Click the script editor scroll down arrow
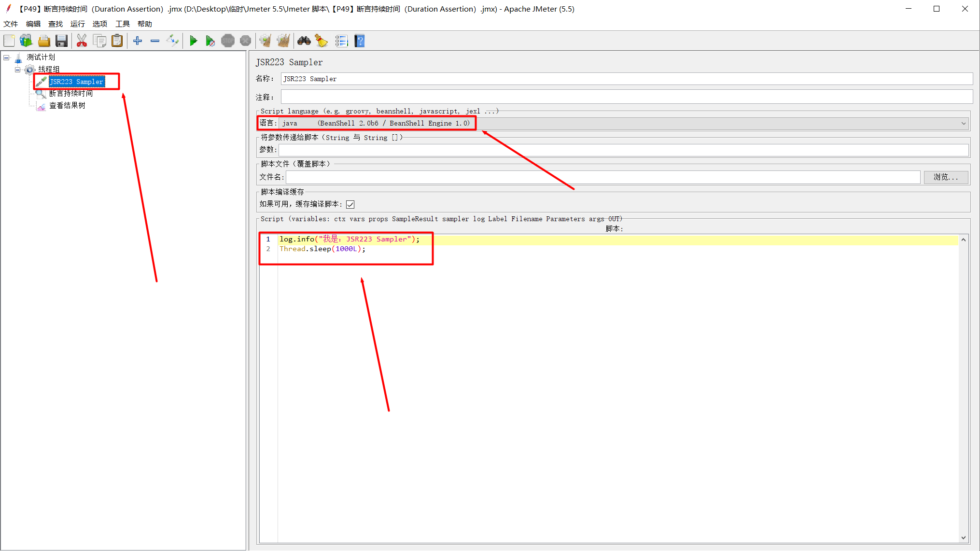 click(964, 538)
